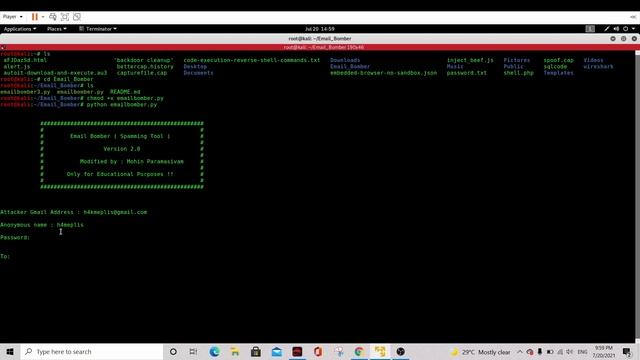The height and width of the screenshot is (360, 640).
Task: Switch the ENG input language indicator
Action: tap(582, 352)
